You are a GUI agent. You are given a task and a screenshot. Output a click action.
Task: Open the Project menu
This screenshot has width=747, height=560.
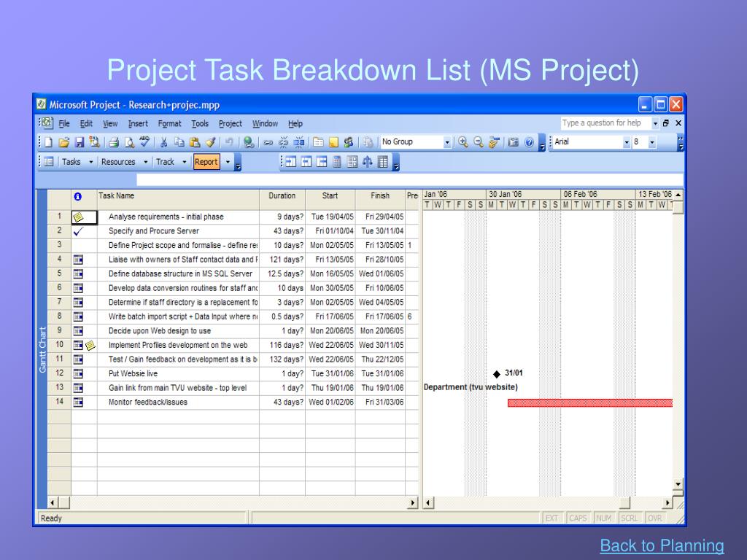click(x=231, y=124)
